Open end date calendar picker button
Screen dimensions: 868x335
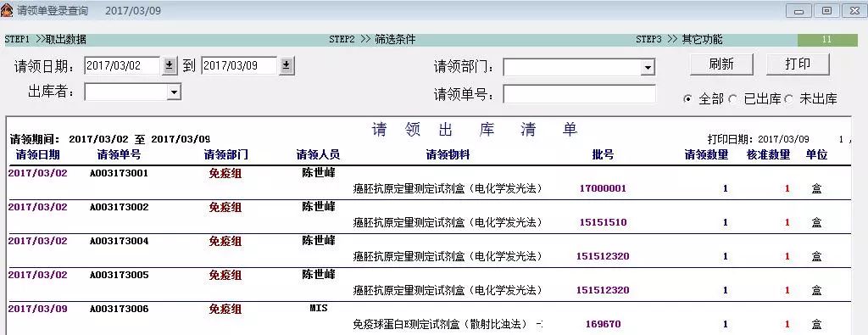[287, 66]
